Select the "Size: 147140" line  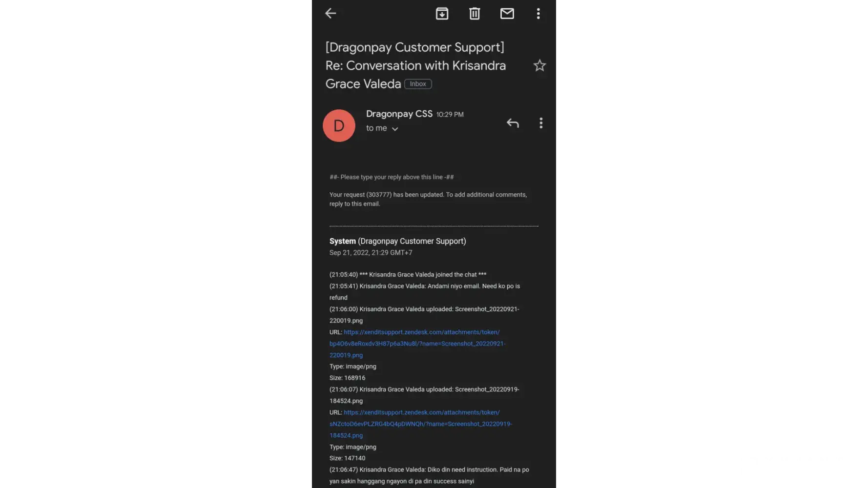[x=347, y=458]
